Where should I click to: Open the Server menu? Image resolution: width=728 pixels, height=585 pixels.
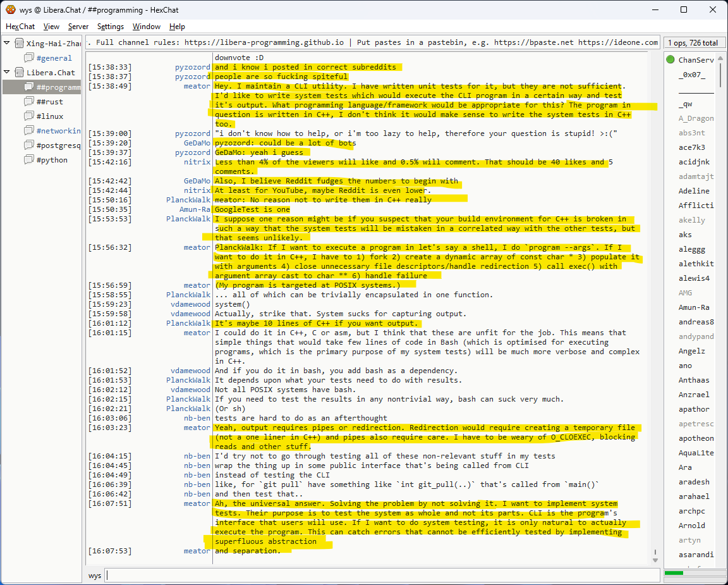coord(78,27)
